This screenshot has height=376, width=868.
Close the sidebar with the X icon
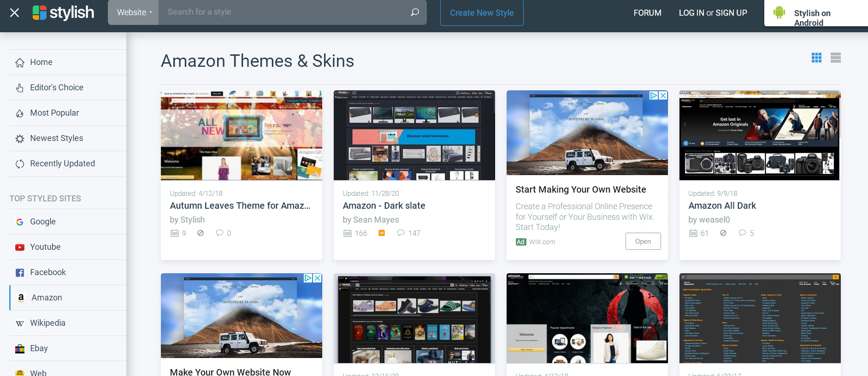[x=14, y=13]
